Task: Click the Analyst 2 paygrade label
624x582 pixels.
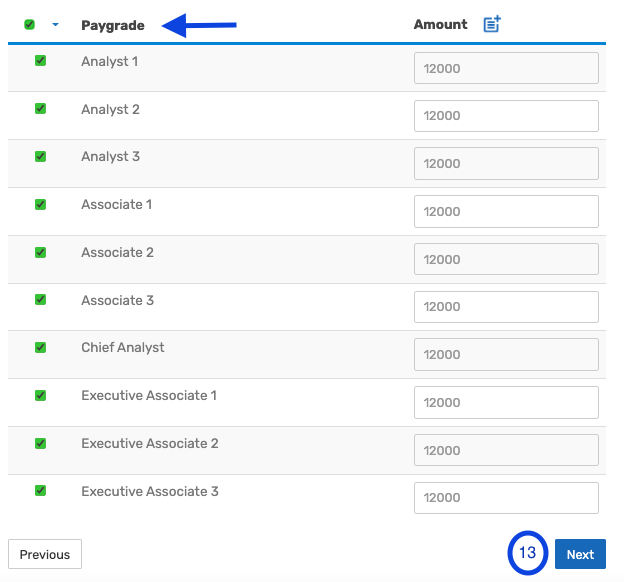Action: [110, 109]
